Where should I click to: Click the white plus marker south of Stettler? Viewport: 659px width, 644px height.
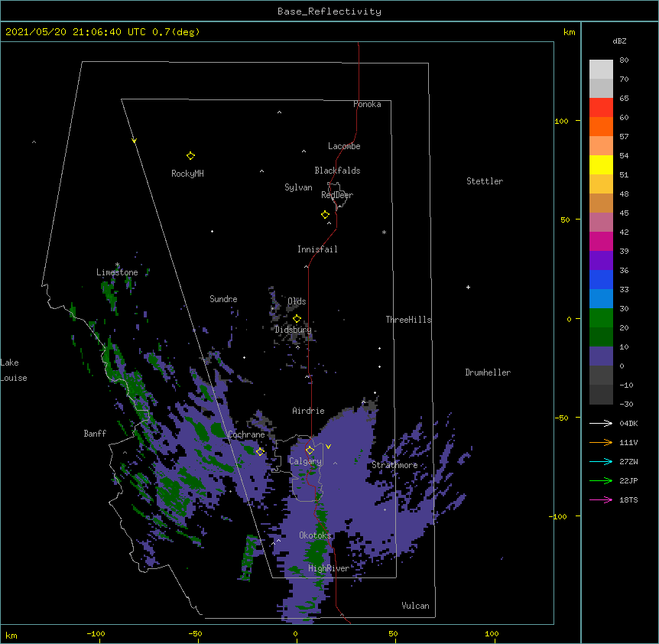tap(468, 288)
